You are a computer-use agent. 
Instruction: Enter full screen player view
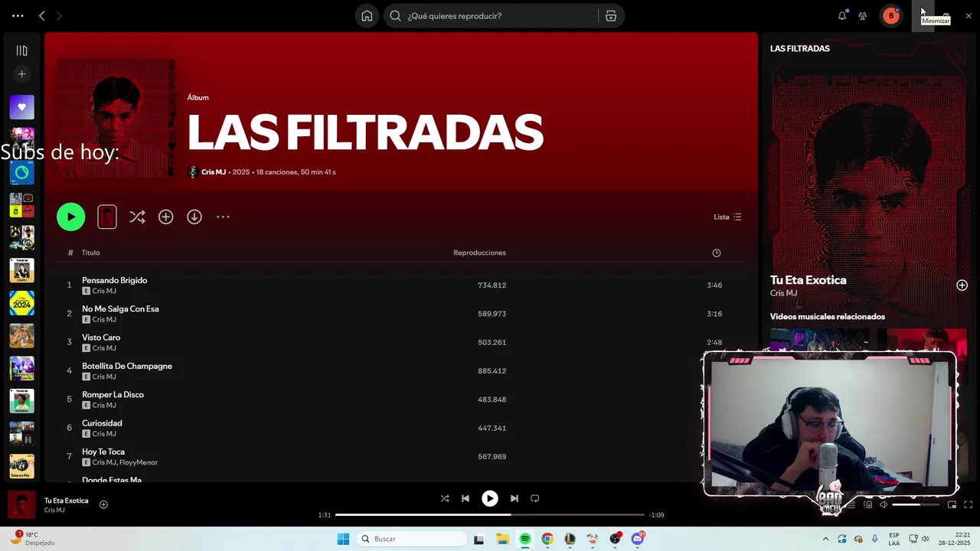tap(968, 505)
